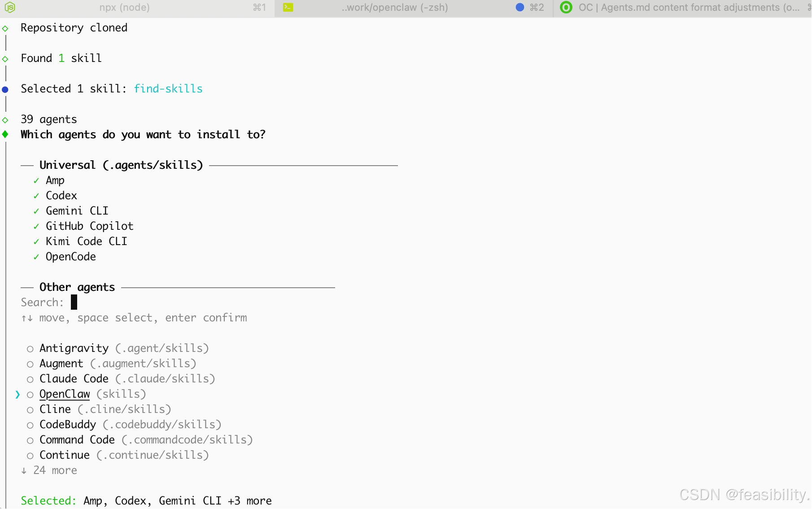Click the find-skills skill name

pos(168,89)
